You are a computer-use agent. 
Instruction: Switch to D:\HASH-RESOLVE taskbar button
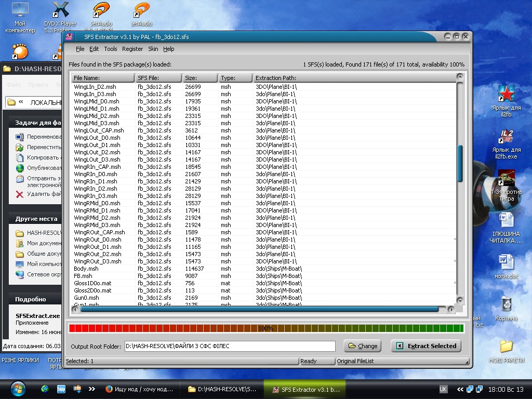(x=222, y=389)
